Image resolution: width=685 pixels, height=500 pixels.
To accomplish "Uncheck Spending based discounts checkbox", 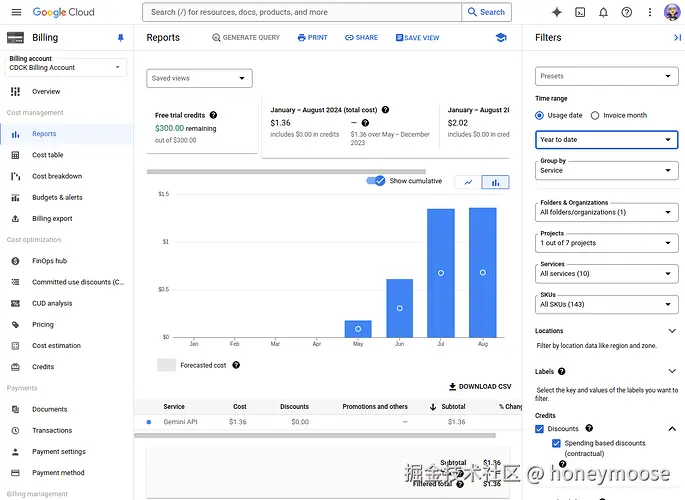I will (556, 443).
